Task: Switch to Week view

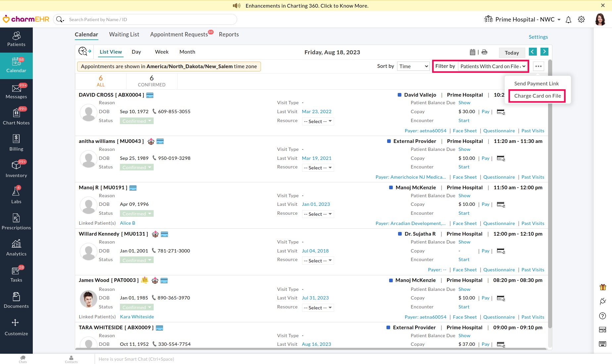Action: coord(162,52)
